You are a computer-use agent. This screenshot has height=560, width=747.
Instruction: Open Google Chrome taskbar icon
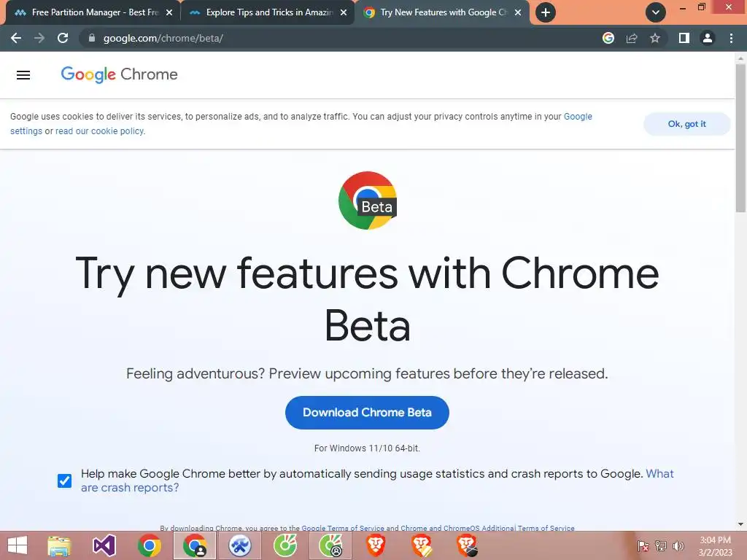click(149, 545)
